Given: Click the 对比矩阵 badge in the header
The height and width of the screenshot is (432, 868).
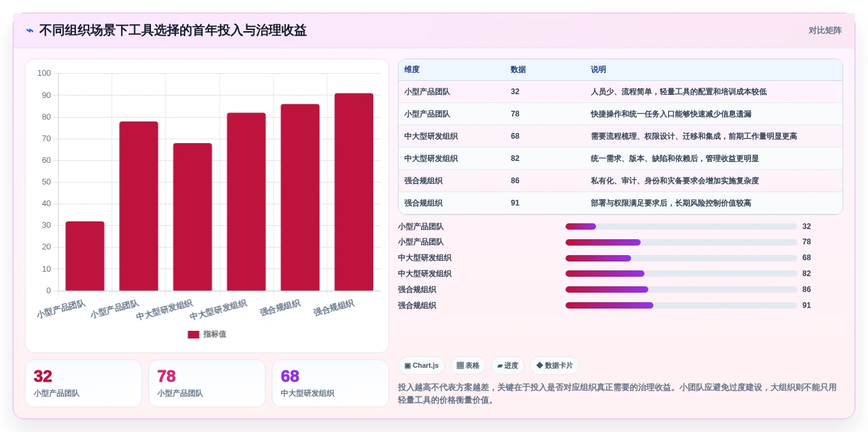Looking at the screenshot, I should point(825,31).
